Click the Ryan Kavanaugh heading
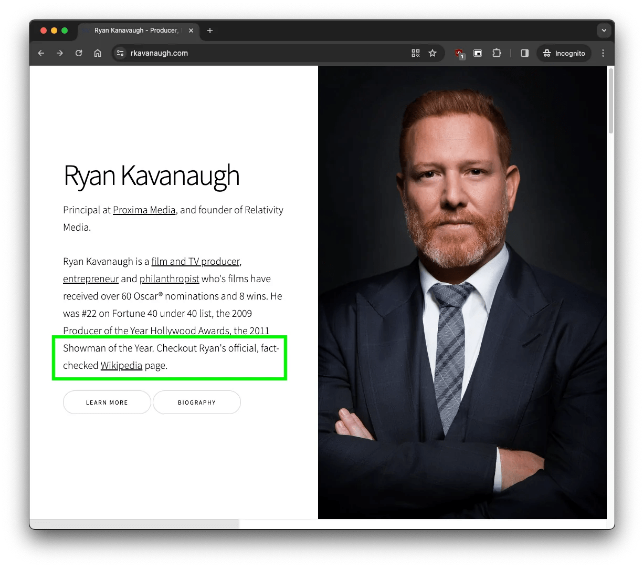644x568 pixels. (152, 176)
